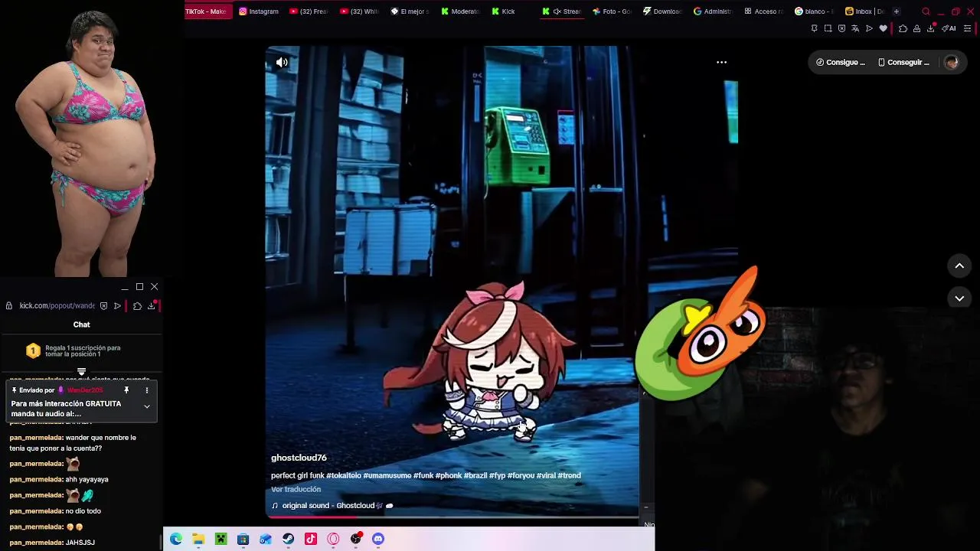This screenshot has height=551, width=980.
Task: Click the gold rank 1 badge
Action: [x=33, y=350]
